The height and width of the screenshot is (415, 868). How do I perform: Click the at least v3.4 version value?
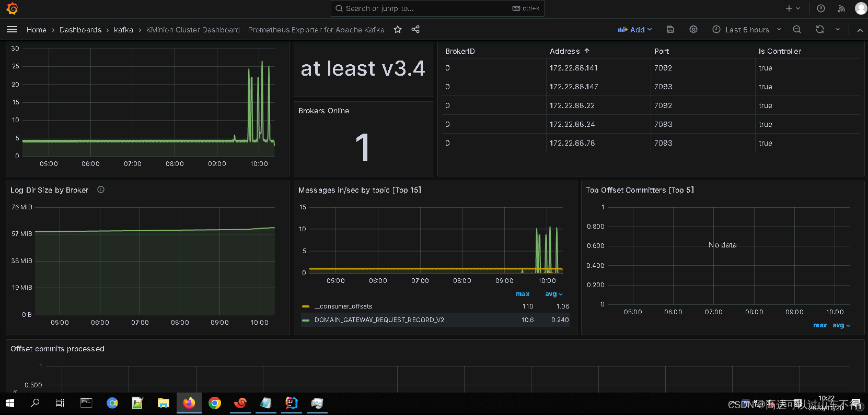click(x=363, y=68)
